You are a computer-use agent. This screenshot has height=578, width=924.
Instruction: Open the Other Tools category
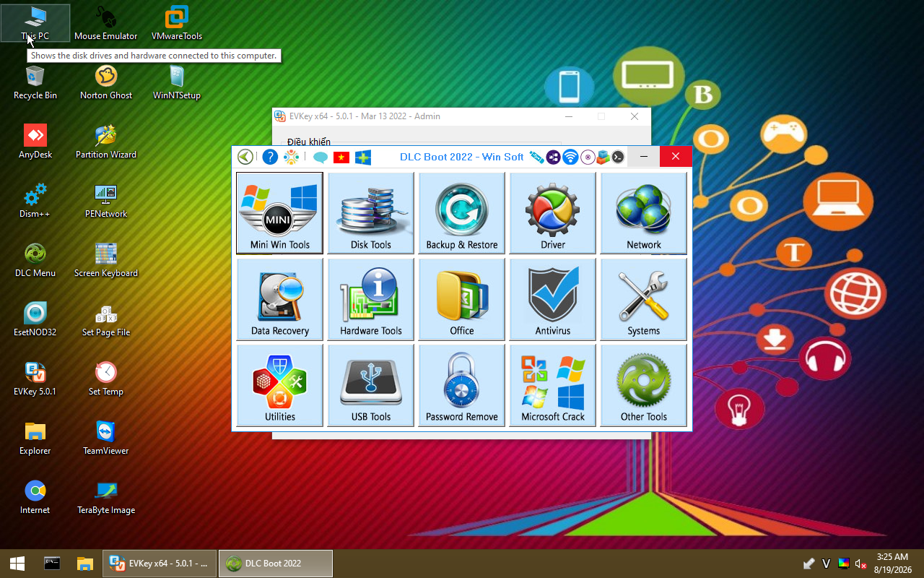(643, 385)
